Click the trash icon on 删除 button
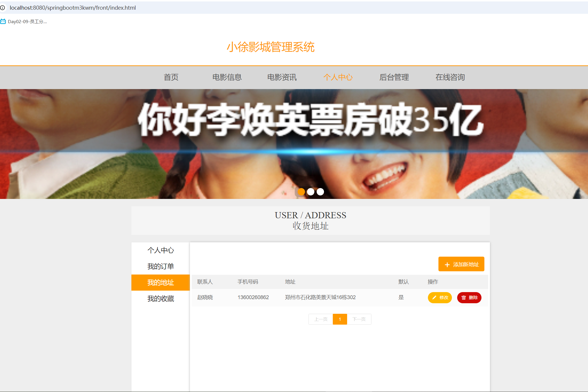Screen dimensions: 588x392 coord(464,297)
